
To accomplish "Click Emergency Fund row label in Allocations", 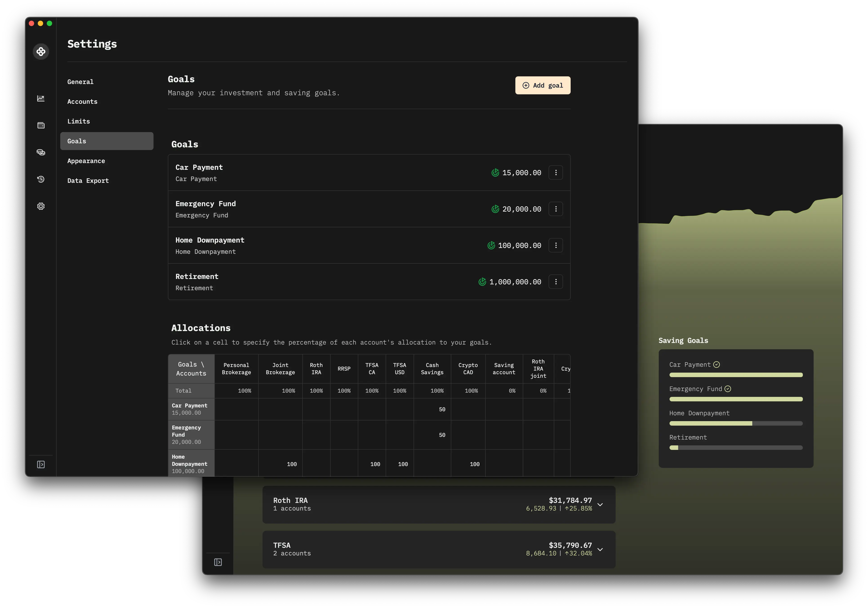I will point(191,435).
